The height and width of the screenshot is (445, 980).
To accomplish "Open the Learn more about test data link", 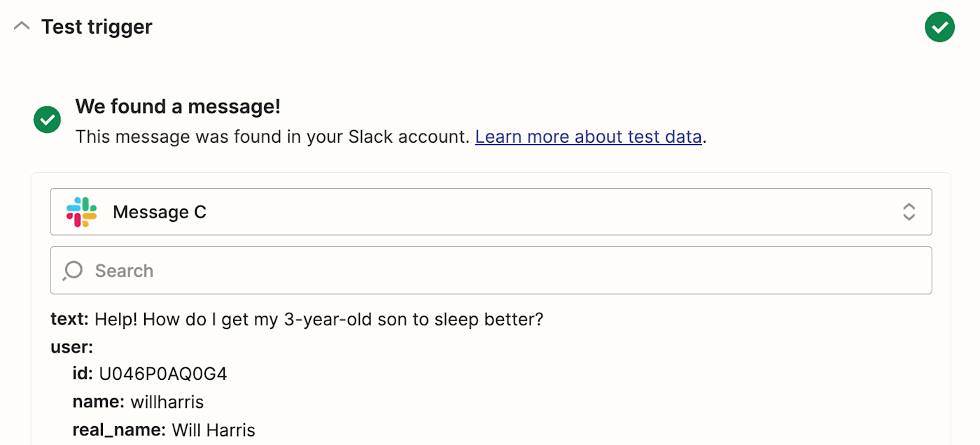I will [x=588, y=136].
